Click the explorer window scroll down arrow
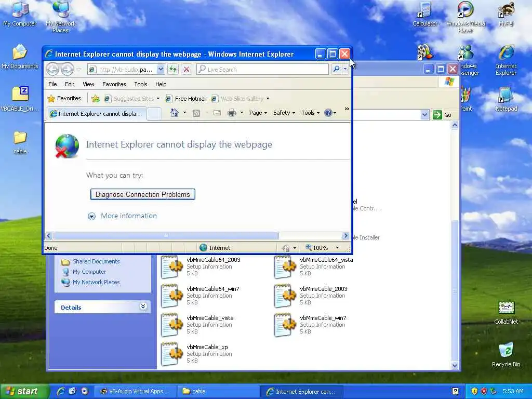 (455, 365)
